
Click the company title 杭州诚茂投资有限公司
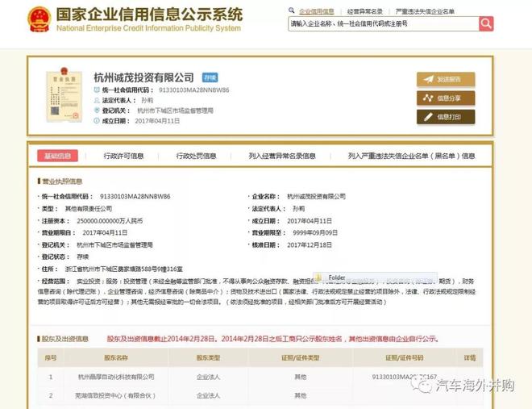[x=143, y=77]
